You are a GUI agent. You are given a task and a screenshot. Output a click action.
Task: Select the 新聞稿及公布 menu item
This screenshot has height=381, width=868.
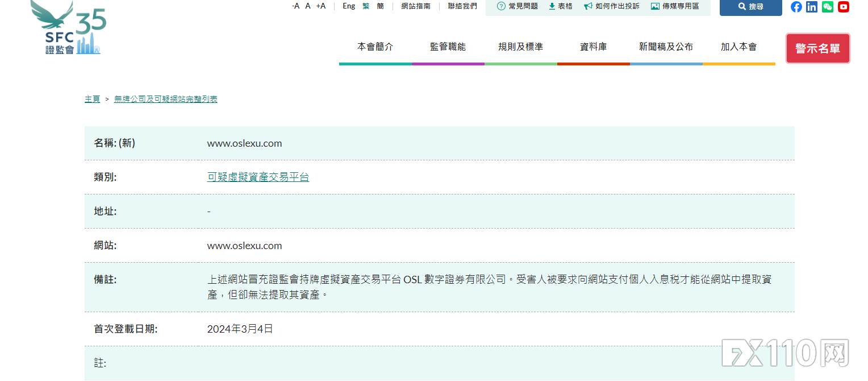coord(666,47)
